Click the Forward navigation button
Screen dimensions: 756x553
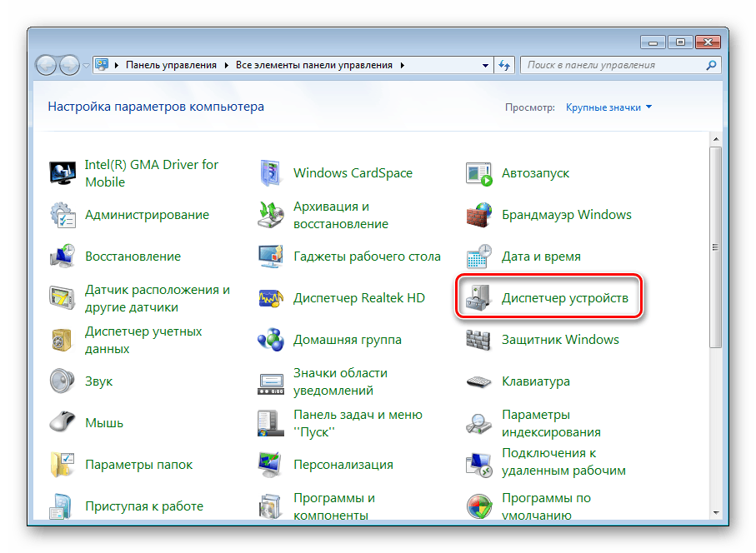[x=69, y=65]
